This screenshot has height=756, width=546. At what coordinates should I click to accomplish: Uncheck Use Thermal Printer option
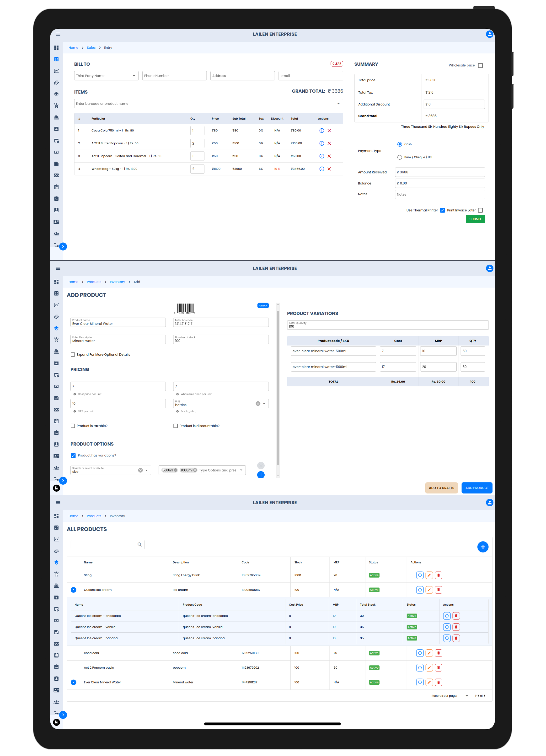pyautogui.click(x=442, y=210)
